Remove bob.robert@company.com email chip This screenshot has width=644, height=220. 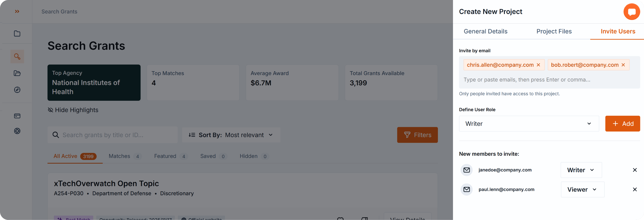point(623,65)
